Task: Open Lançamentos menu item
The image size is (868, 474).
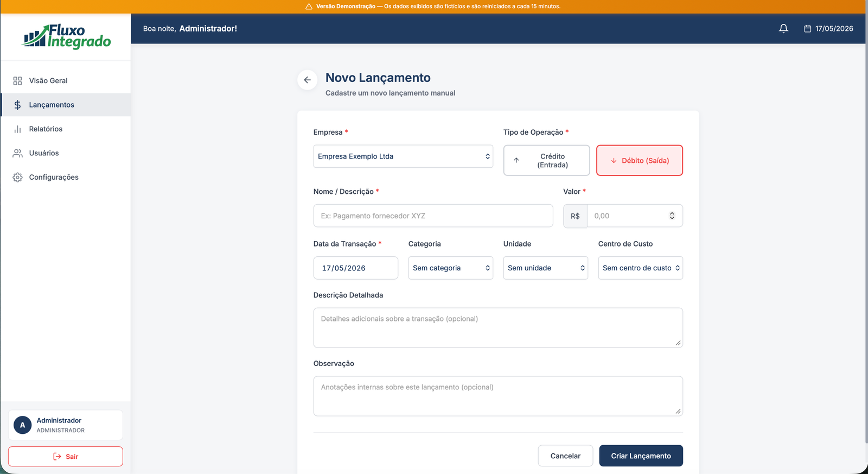Action: click(66, 105)
